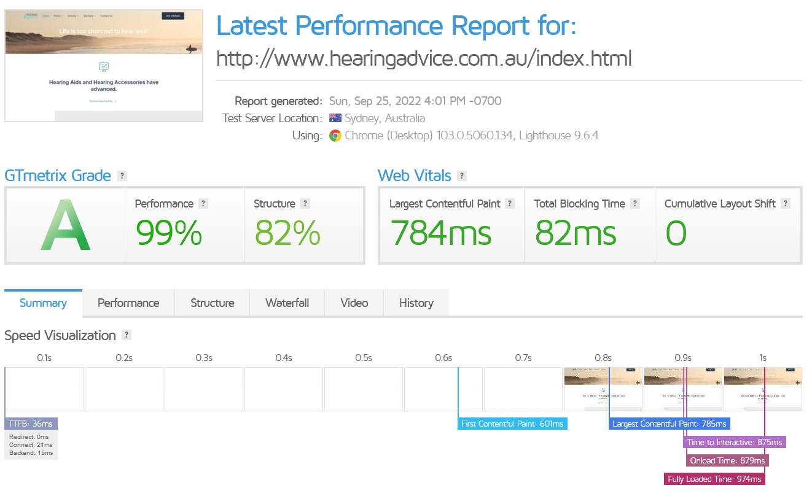Click the large A grade letter

coord(65,226)
